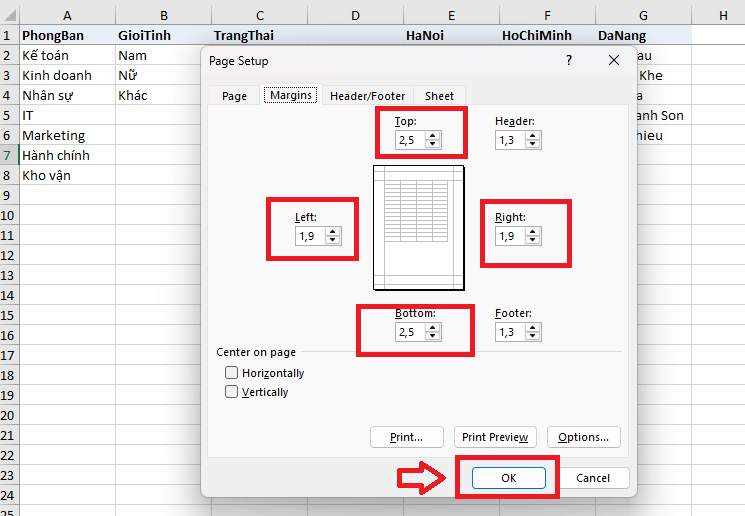Decrease the Left margin value
Screen dimensions: 745x516
pyautogui.click(x=333, y=240)
